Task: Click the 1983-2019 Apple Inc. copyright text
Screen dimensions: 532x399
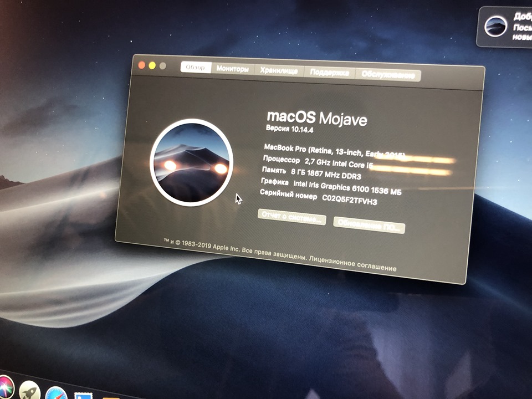Action: [201, 245]
